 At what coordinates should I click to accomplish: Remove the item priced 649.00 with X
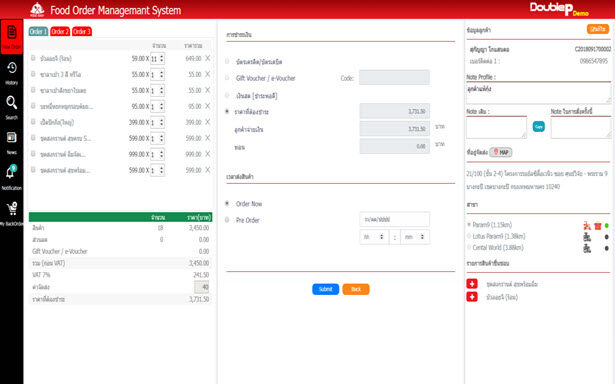coord(208,58)
